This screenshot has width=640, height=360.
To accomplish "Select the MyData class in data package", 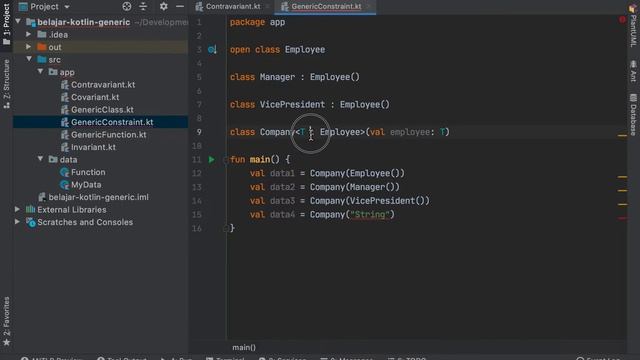I will pos(86,184).
